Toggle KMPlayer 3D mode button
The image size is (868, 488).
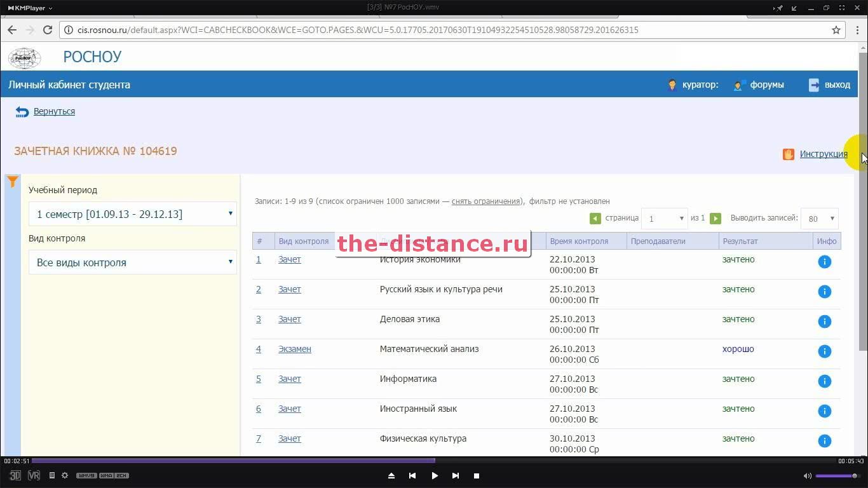tap(15, 475)
